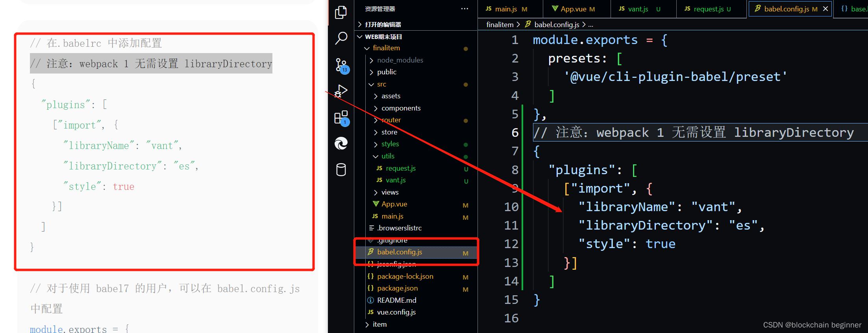Open main.js in the file tree
Screen dimensions: 868x333
coord(416,216)
